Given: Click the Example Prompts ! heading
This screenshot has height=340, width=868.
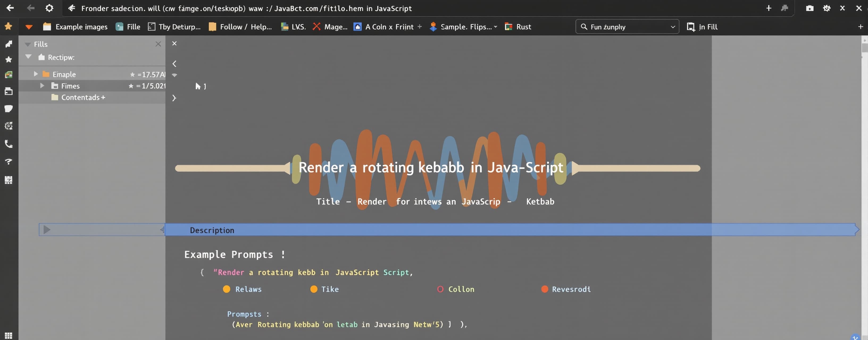Looking at the screenshot, I should 235,254.
